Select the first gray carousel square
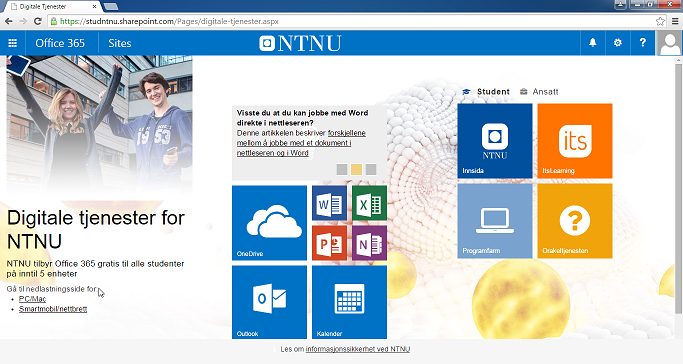The width and height of the screenshot is (683, 364). pos(342,169)
